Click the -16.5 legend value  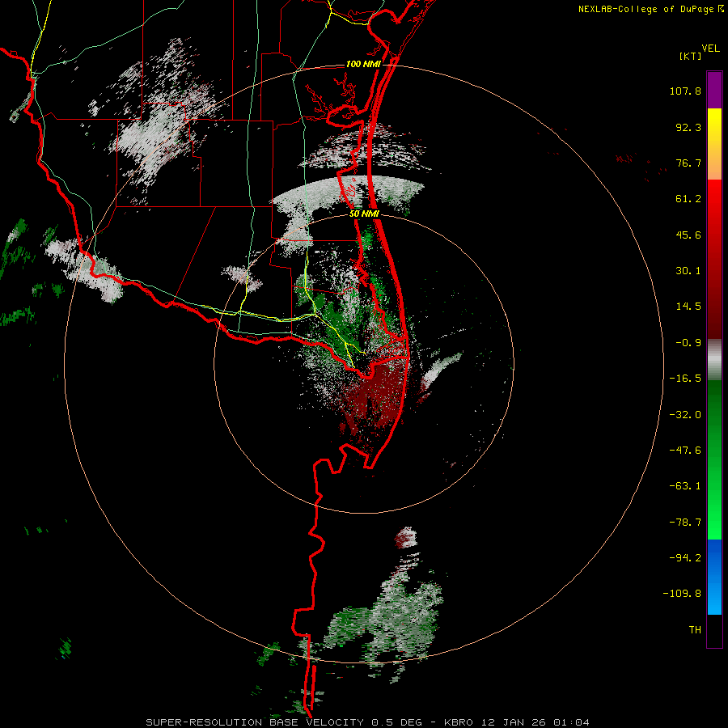point(685,379)
